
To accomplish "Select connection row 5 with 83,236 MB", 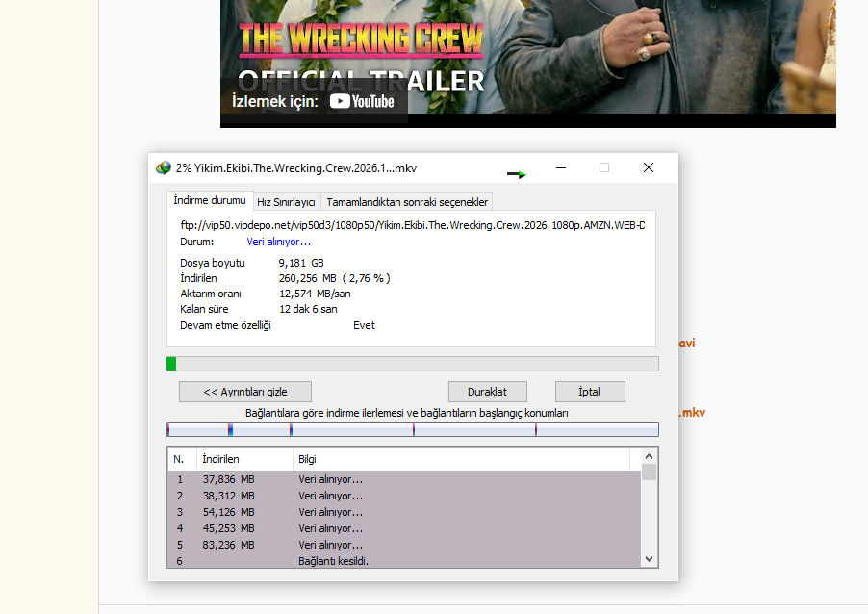I will [x=404, y=545].
